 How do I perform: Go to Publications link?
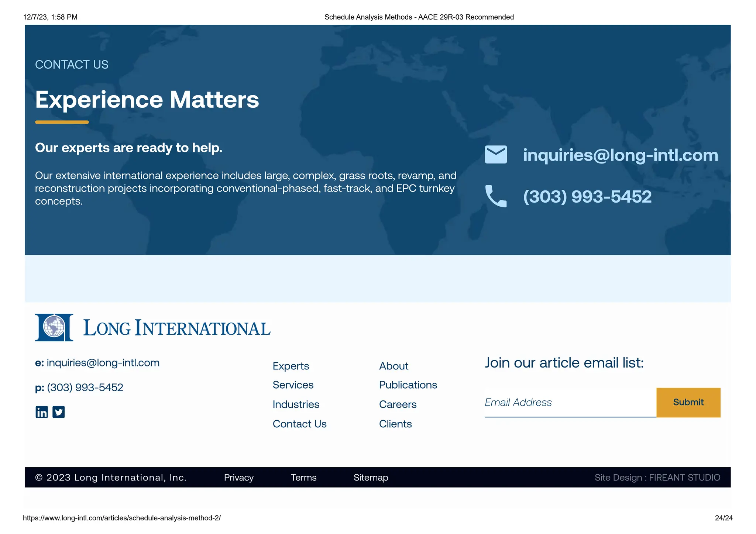coord(408,385)
